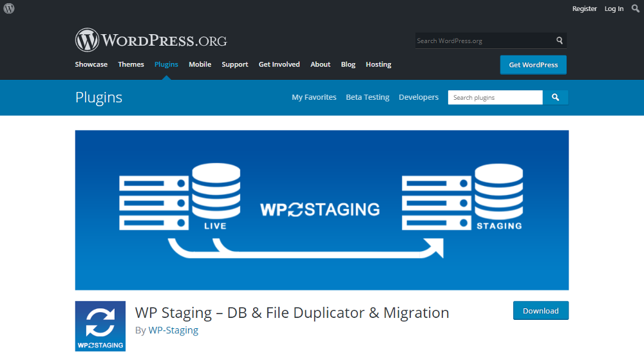This screenshot has width=644, height=363.
Task: Open search via admin bar magnifier icon
Action: coord(636,8)
